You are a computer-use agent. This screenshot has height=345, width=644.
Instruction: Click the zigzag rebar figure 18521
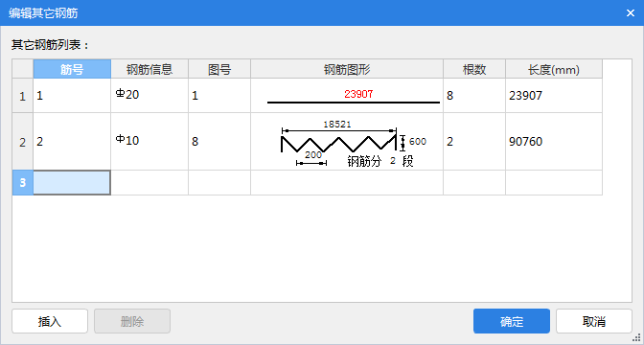347,142
